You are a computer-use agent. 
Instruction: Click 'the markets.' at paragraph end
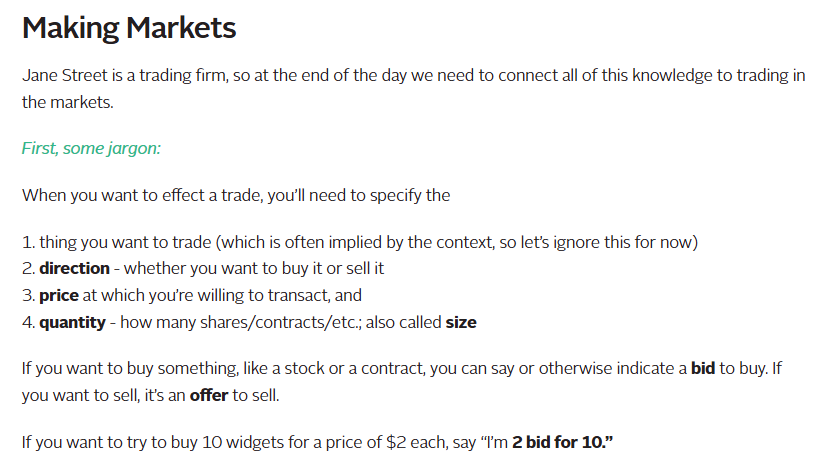click(68, 102)
